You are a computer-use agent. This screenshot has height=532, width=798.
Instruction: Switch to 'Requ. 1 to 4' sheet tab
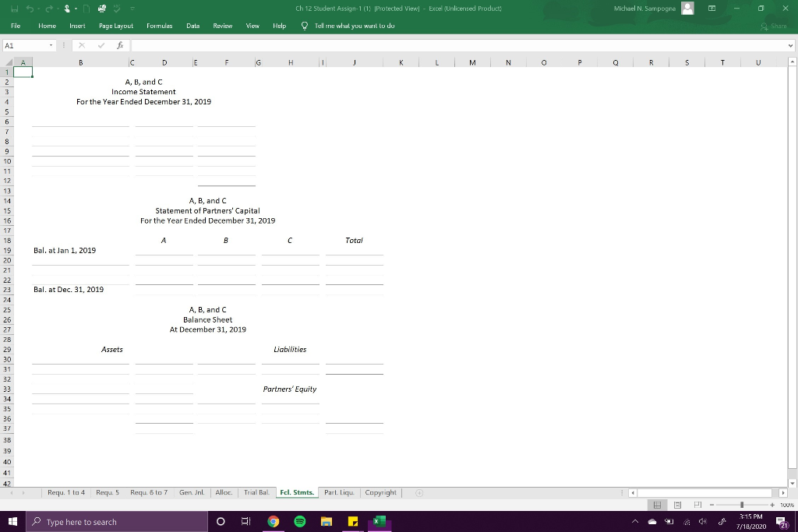click(x=66, y=492)
